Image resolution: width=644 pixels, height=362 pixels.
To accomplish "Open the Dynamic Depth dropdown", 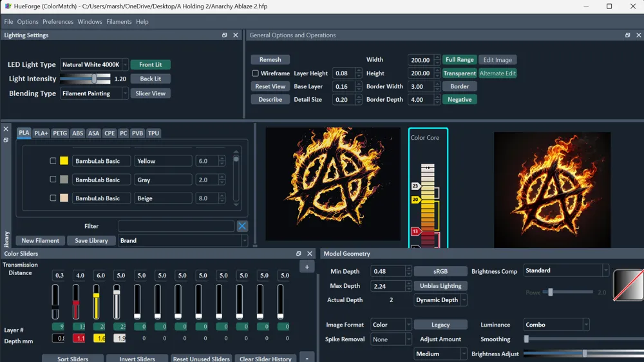I will coord(440,300).
